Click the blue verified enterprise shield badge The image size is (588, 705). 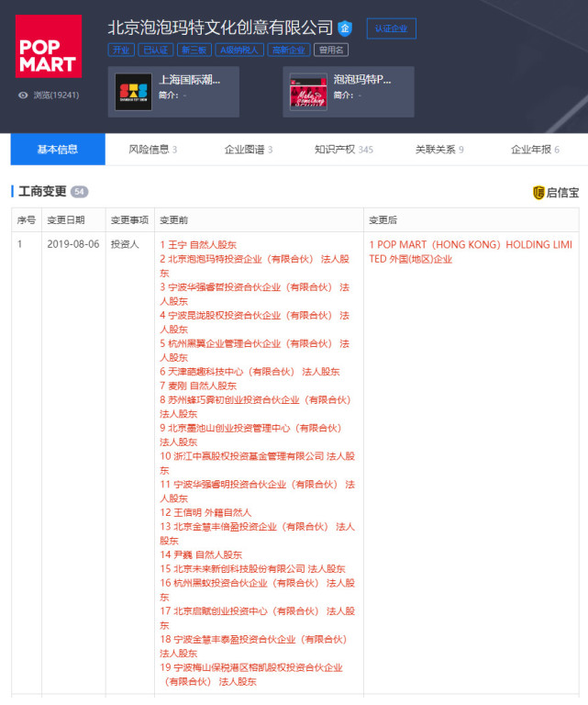tap(345, 28)
